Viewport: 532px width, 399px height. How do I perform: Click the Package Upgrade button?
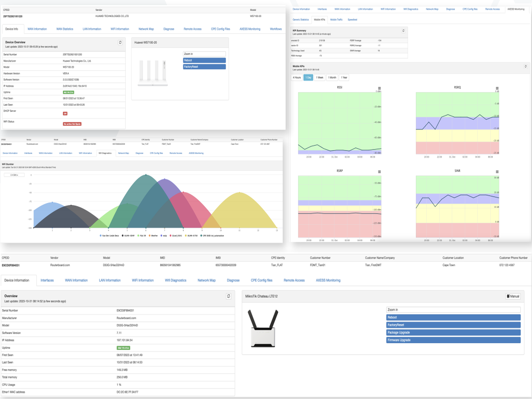pyautogui.click(x=453, y=332)
